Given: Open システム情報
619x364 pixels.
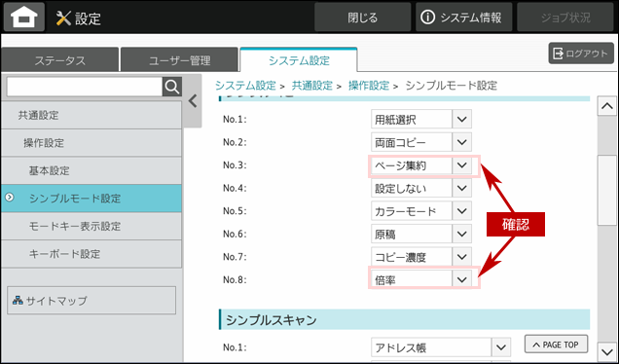Looking at the screenshot, I should click(x=463, y=18).
